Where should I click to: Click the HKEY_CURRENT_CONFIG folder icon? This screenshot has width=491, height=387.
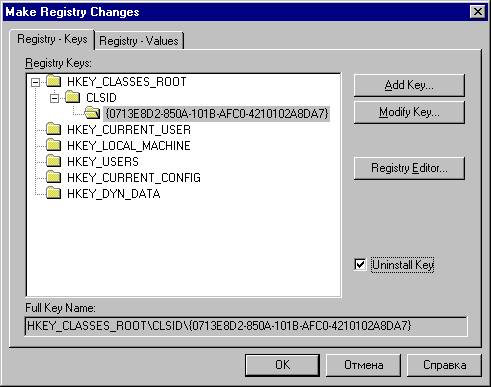(53, 177)
